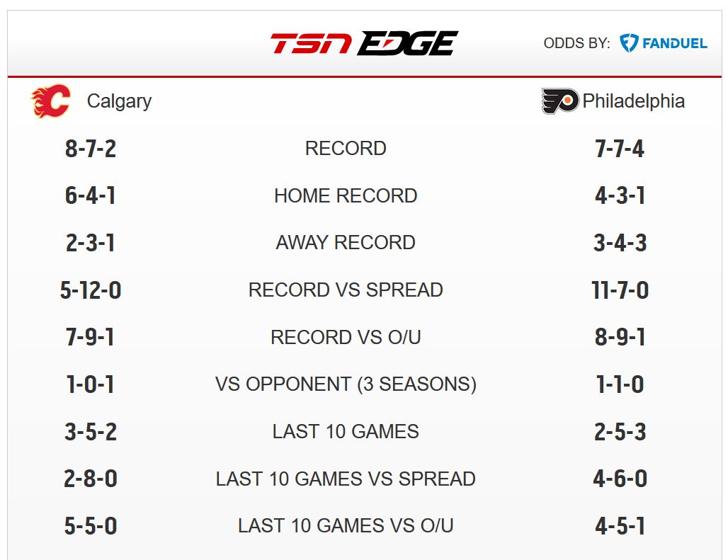This screenshot has height=560, width=728.
Task: Select the Calgary team name
Action: 119,101
